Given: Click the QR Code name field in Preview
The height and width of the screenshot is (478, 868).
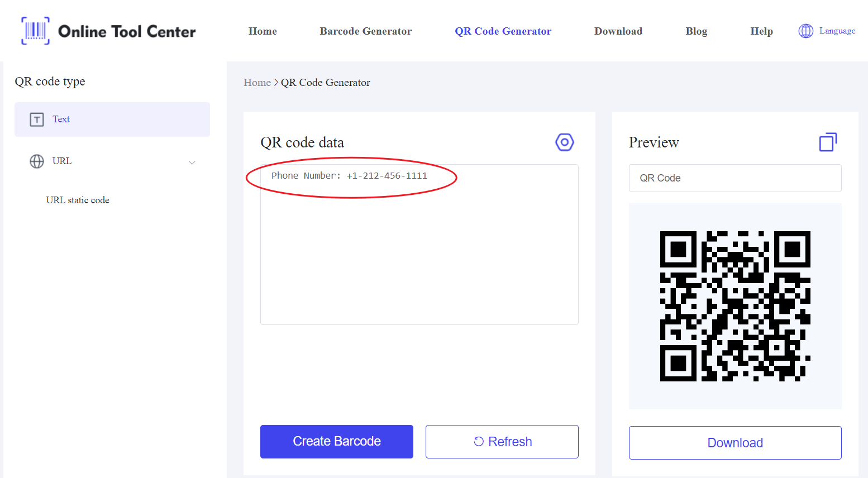Looking at the screenshot, I should [735, 178].
